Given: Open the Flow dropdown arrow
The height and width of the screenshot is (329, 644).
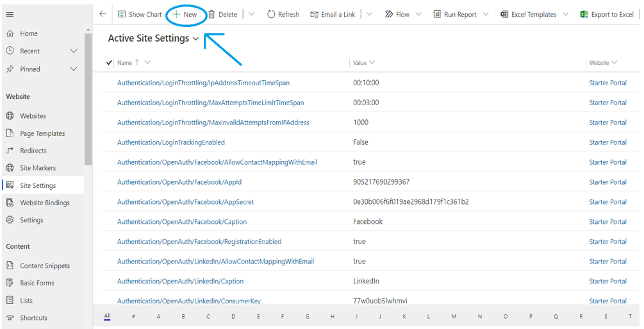Looking at the screenshot, I should click(x=419, y=14).
